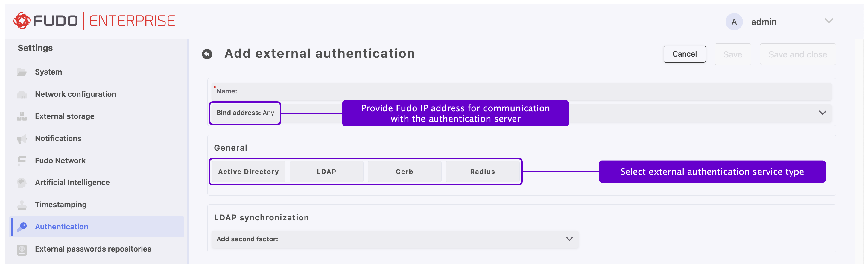The width and height of the screenshot is (868, 271).
Task: Select the Network configuration icon
Action: coord(22,94)
